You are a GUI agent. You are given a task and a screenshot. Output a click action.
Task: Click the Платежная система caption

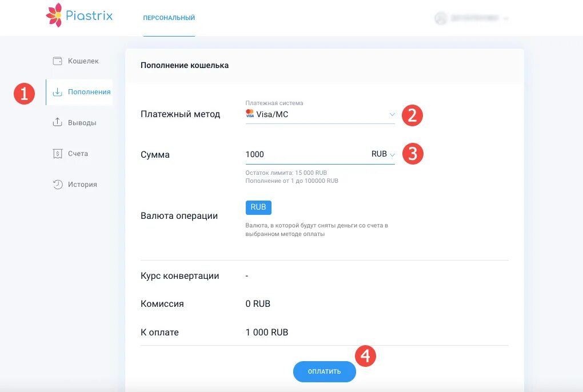click(274, 103)
